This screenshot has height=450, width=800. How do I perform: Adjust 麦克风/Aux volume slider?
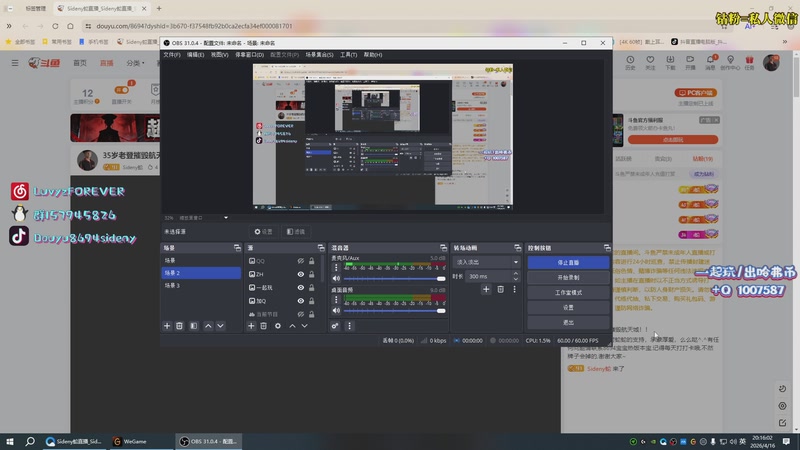(x=394, y=279)
